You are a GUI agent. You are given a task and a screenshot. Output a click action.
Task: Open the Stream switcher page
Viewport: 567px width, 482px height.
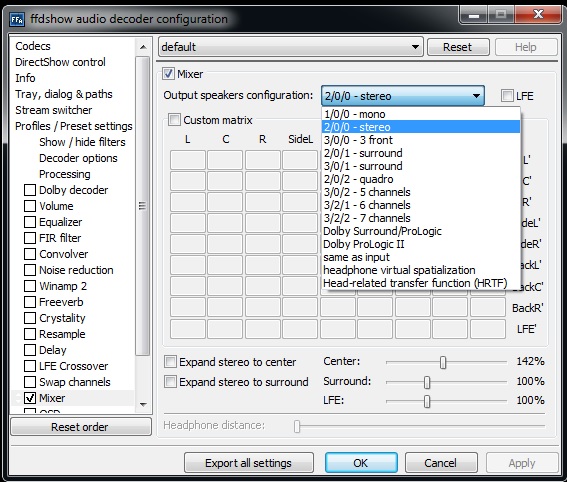click(x=54, y=110)
